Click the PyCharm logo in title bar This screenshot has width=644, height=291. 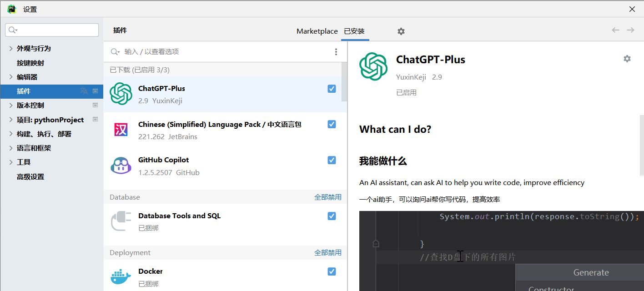12,9
